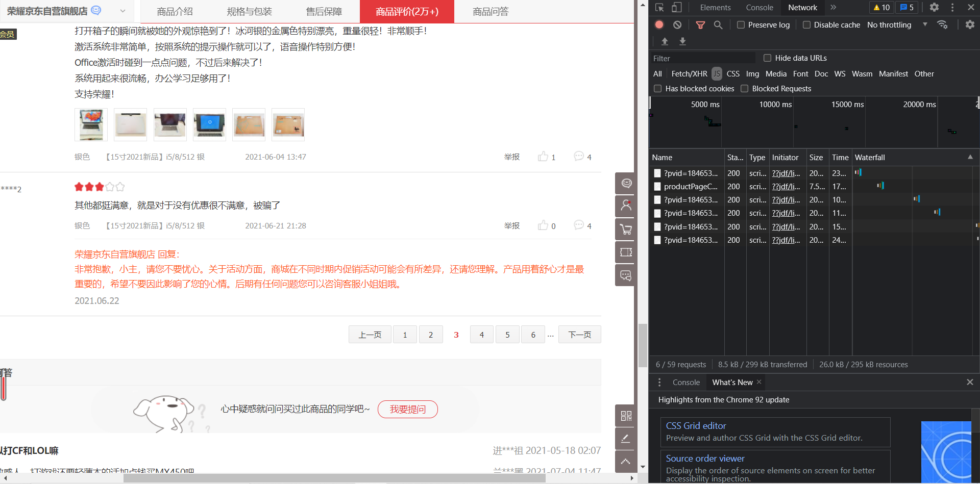The width and height of the screenshot is (980, 484).
Task: Sort requests by the Size column header
Action: (x=816, y=157)
